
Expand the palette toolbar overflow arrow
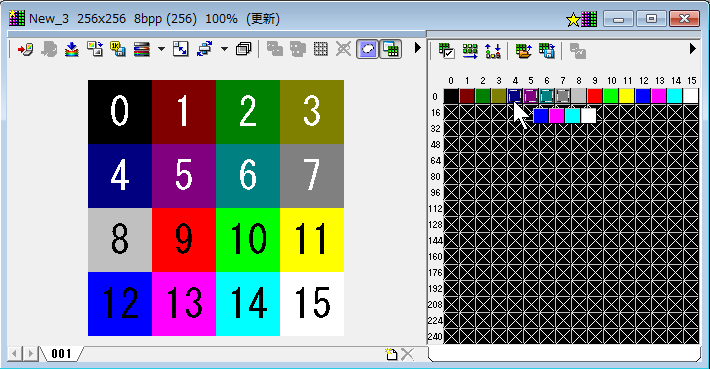tap(692, 48)
